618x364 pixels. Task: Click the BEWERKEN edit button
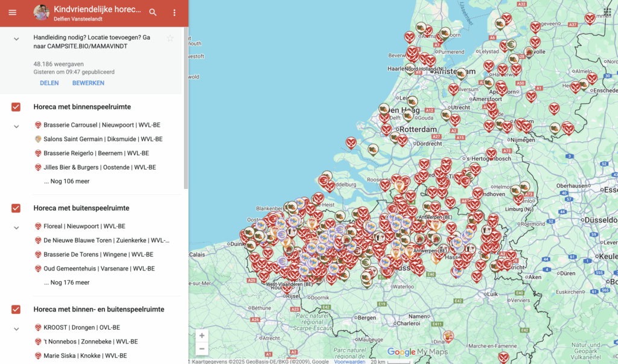click(x=88, y=83)
